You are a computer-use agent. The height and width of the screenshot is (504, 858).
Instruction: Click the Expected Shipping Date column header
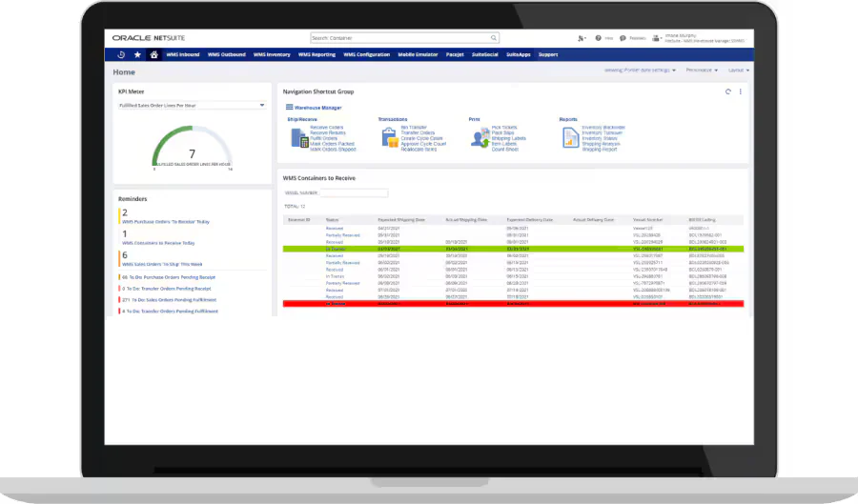point(401,220)
